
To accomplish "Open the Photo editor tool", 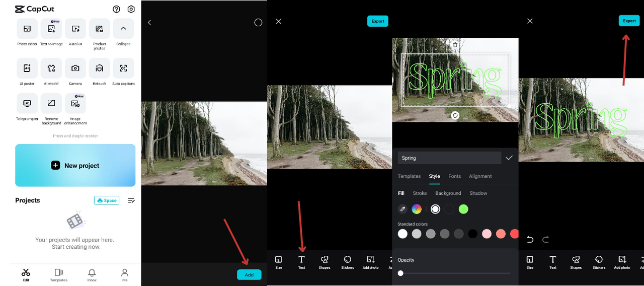I will [x=27, y=29].
